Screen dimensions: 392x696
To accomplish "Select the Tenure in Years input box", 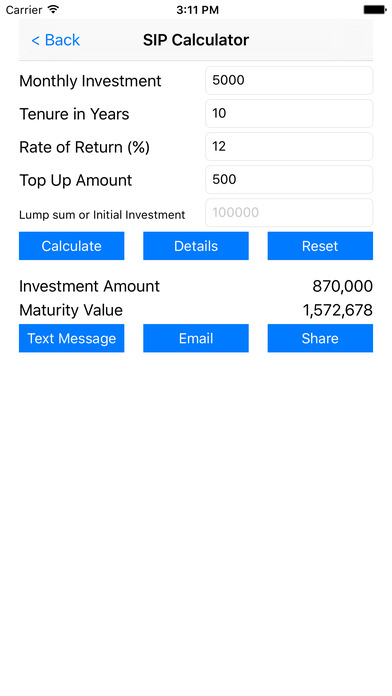I will tap(289, 114).
